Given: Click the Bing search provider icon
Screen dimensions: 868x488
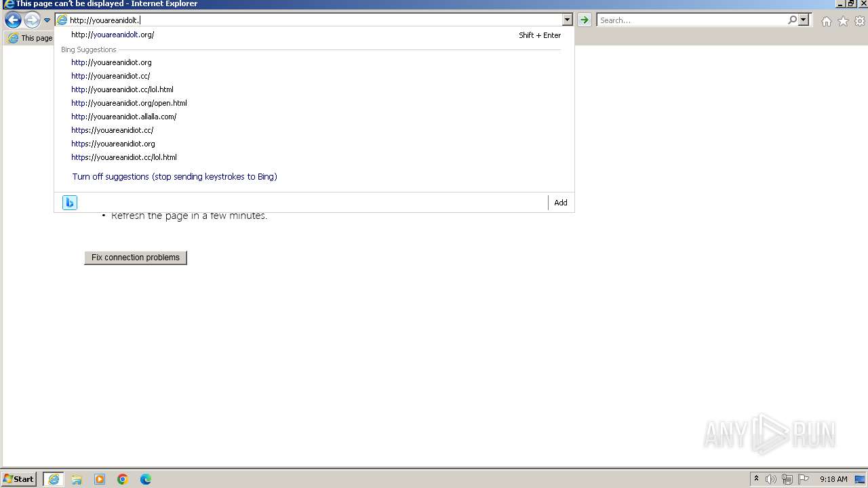Looking at the screenshot, I should point(70,203).
